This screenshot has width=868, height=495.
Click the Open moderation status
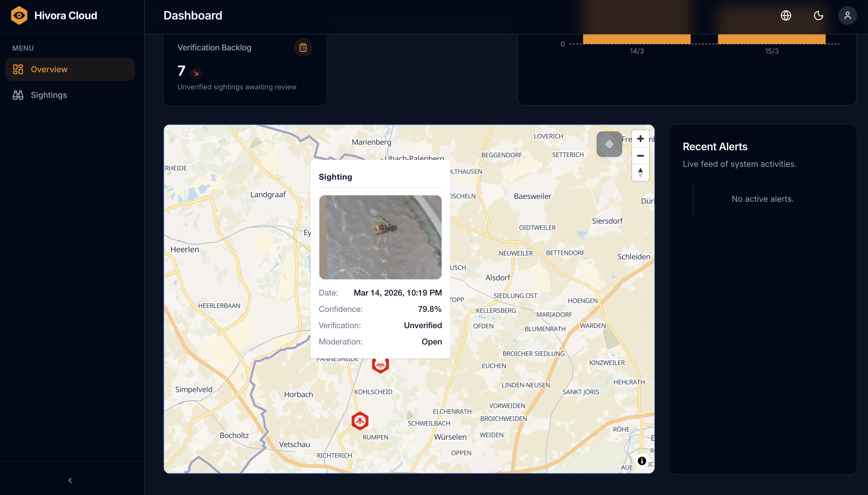(432, 342)
